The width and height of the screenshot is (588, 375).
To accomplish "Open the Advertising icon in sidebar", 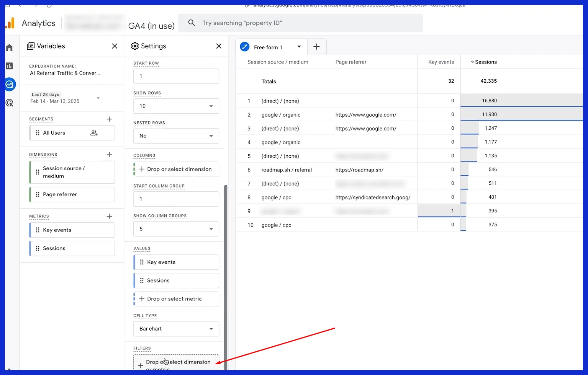I will point(10,103).
